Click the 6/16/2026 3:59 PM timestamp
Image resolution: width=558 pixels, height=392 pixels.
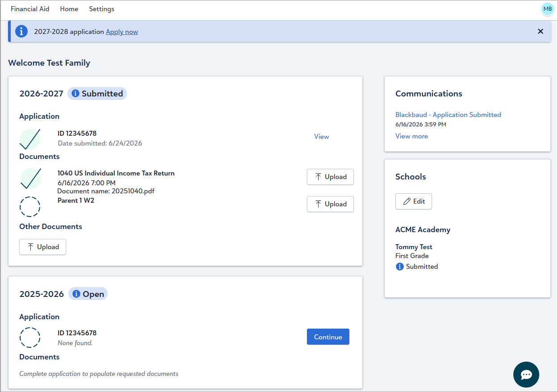tap(421, 125)
